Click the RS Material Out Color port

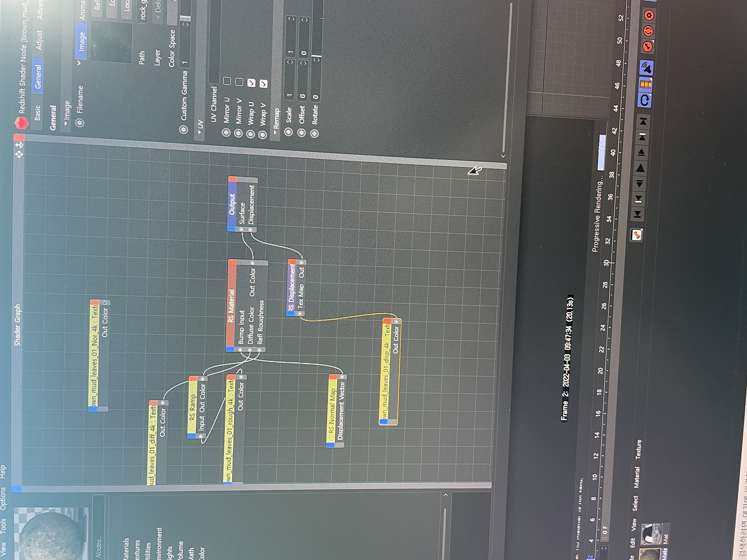[x=252, y=263]
